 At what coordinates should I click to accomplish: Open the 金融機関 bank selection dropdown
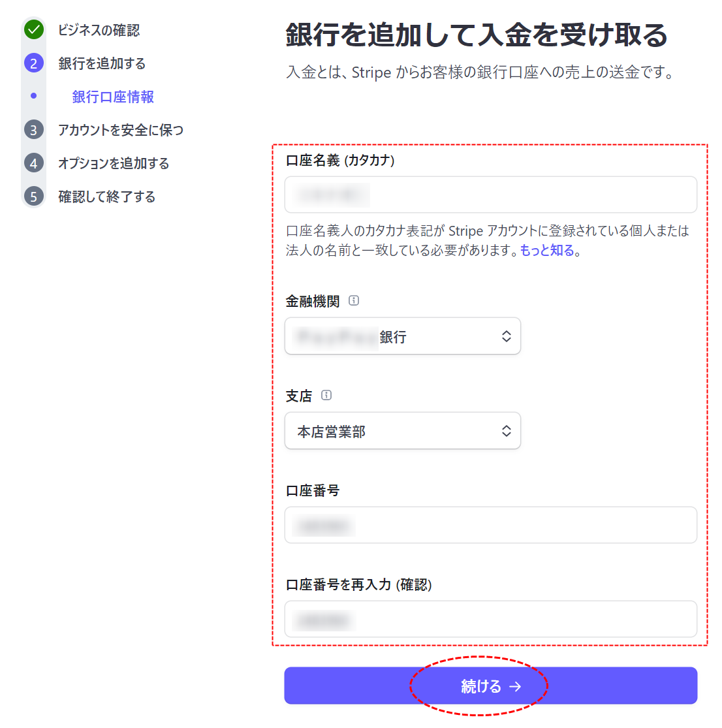[x=403, y=336]
